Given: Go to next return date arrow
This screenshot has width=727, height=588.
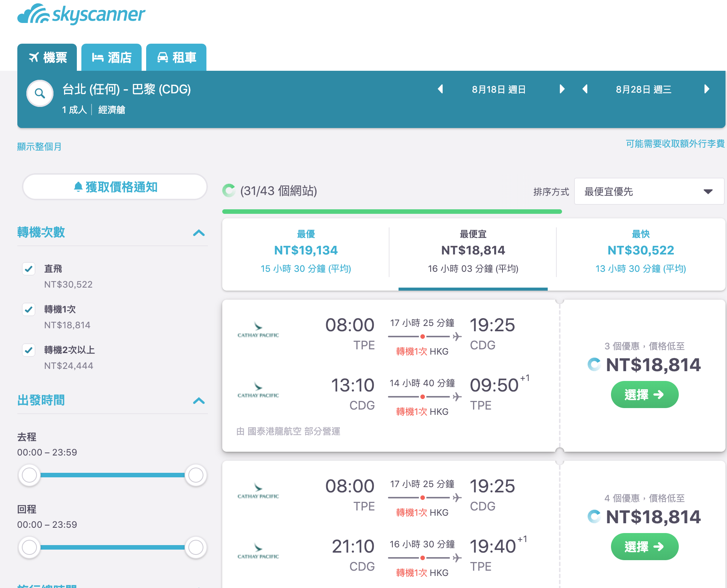Looking at the screenshot, I should click(707, 89).
